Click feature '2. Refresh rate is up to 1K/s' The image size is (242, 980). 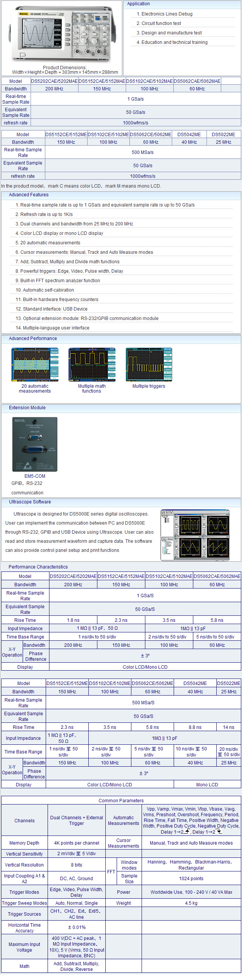(x=44, y=214)
